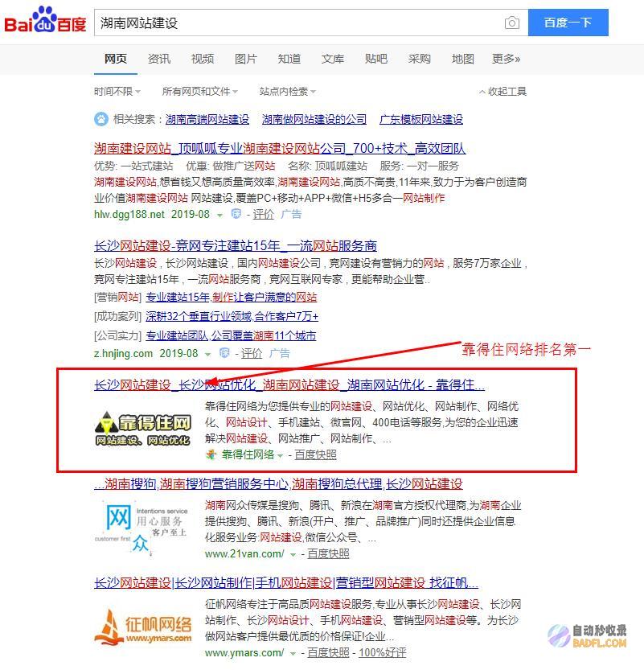The image size is (644, 670).
Task: Expand the arrow after hlw.dgg188.net 2019-08
Action: pyautogui.click(x=220, y=215)
